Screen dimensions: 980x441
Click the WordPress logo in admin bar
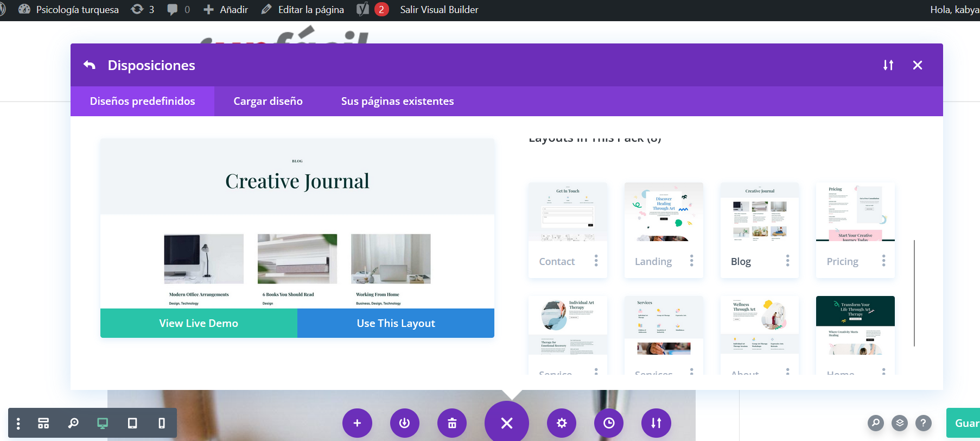point(3,10)
